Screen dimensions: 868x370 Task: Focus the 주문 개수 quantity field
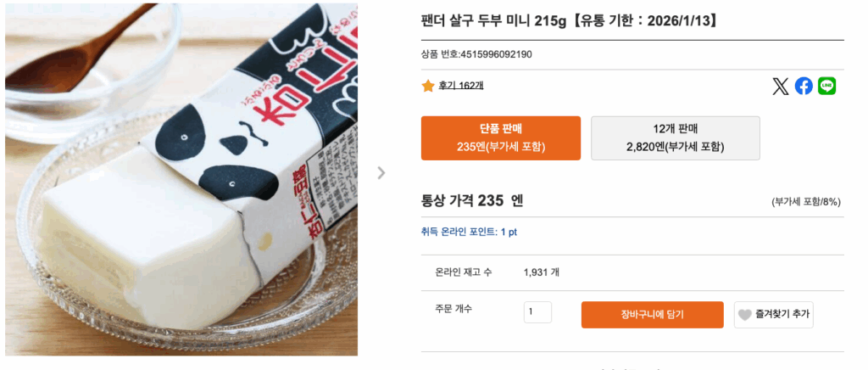pyautogui.click(x=537, y=312)
